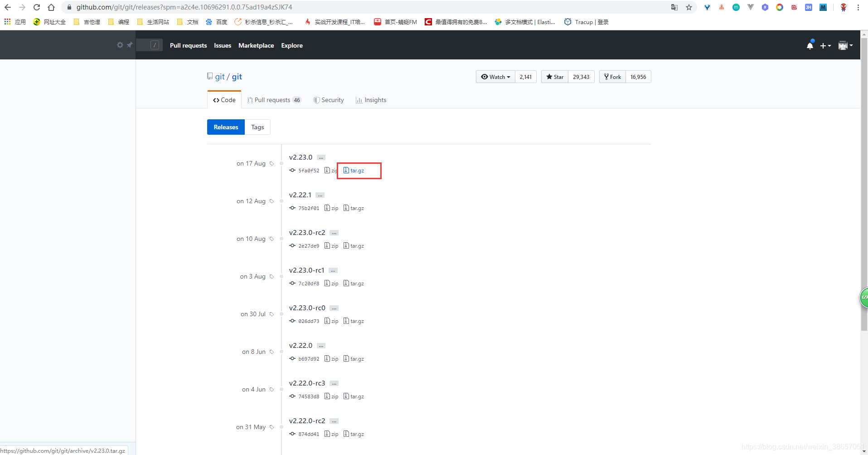The width and height of the screenshot is (868, 455).
Task: Select the Tags button
Action: (257, 127)
